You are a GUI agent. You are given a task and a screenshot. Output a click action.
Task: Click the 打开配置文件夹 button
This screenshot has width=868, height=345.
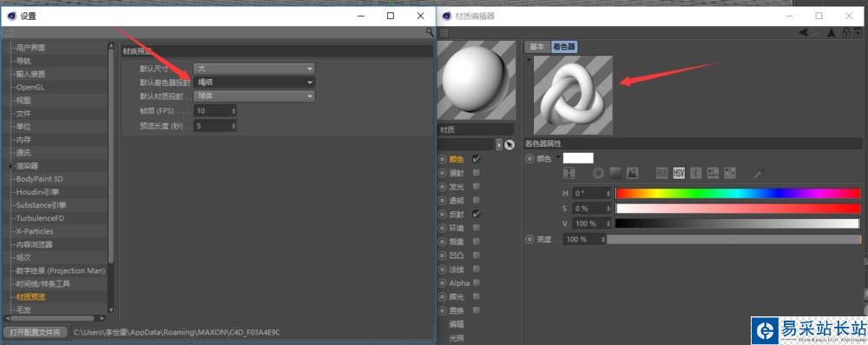click(36, 332)
